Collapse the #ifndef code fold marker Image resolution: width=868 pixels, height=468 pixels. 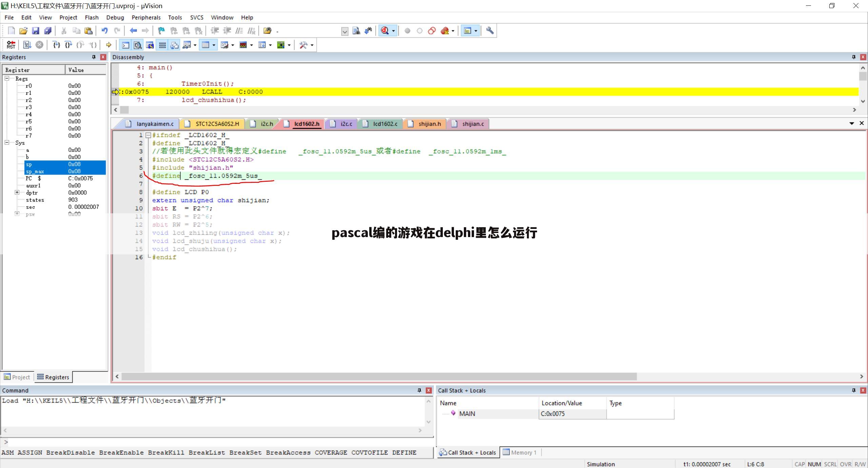148,135
